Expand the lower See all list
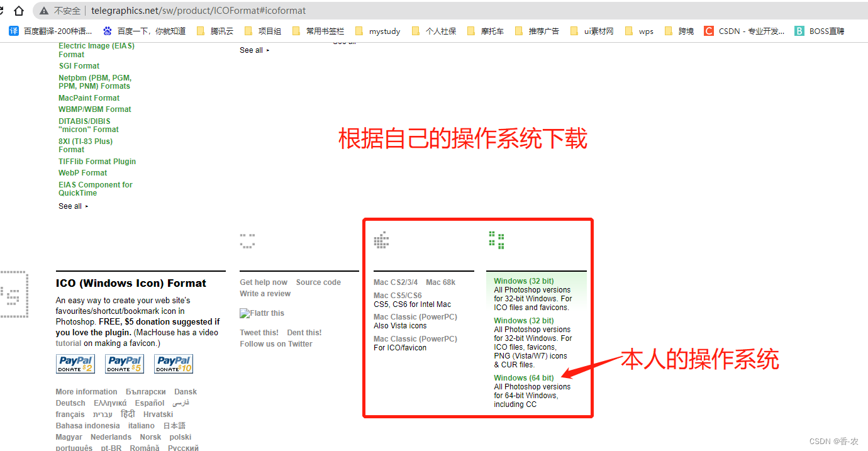 coord(69,206)
